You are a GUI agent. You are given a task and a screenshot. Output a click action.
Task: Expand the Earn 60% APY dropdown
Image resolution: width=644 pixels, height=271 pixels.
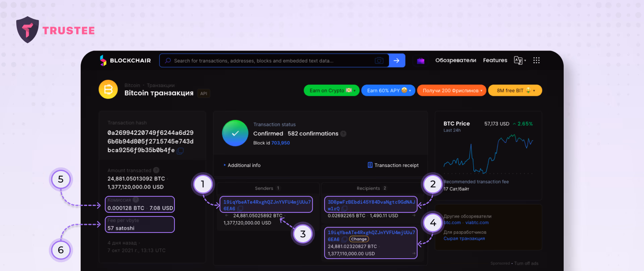388,90
